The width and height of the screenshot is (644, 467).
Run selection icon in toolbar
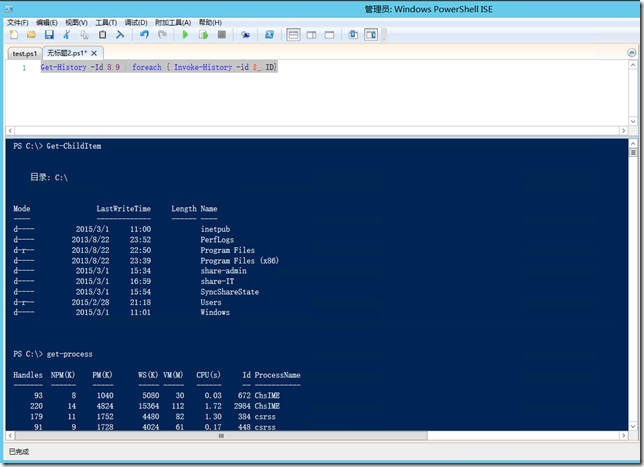coord(203,35)
